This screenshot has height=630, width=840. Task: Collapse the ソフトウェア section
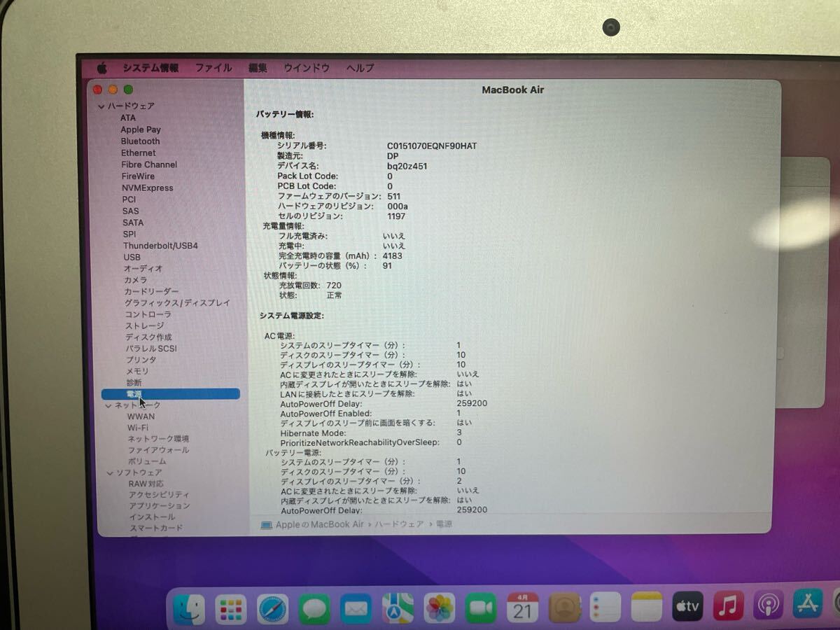click(x=110, y=473)
